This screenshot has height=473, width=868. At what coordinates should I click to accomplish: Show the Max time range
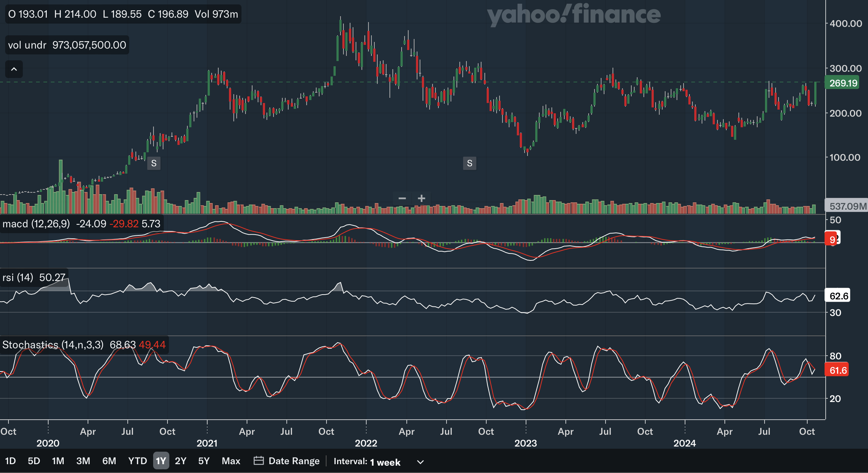point(231,461)
